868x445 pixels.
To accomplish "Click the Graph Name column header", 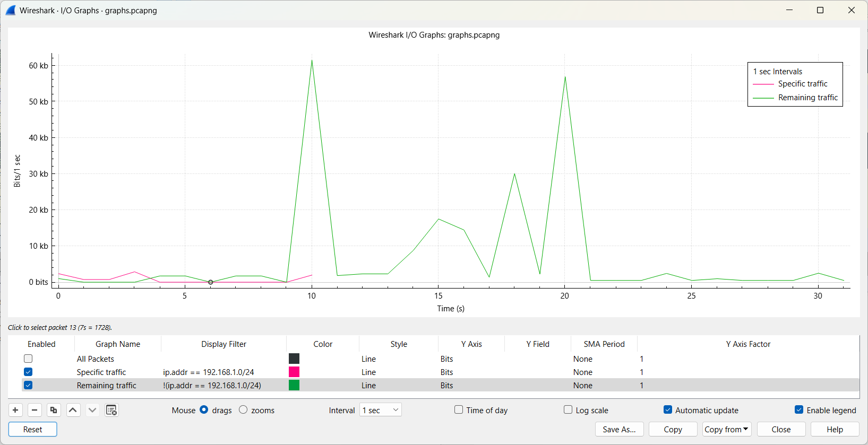I will tap(118, 344).
